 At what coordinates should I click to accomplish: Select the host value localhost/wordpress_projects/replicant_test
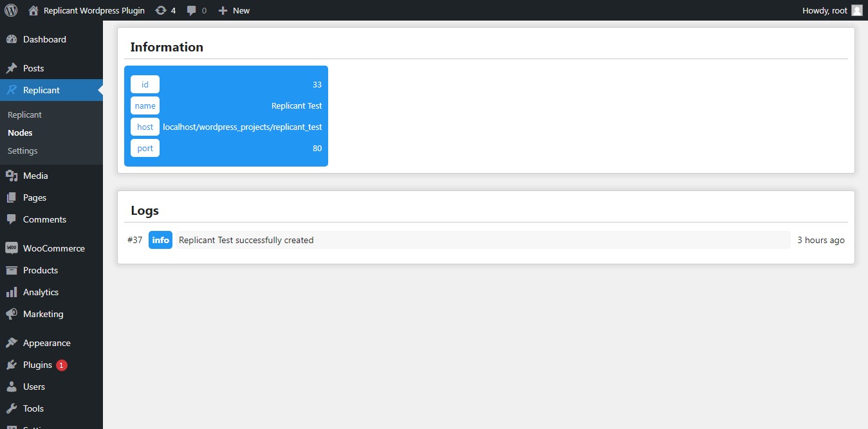click(243, 127)
